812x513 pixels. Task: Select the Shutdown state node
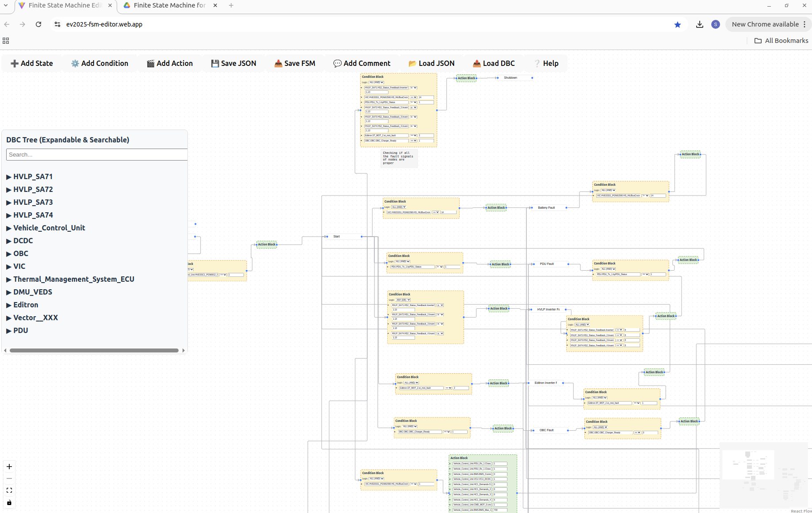[515, 78]
